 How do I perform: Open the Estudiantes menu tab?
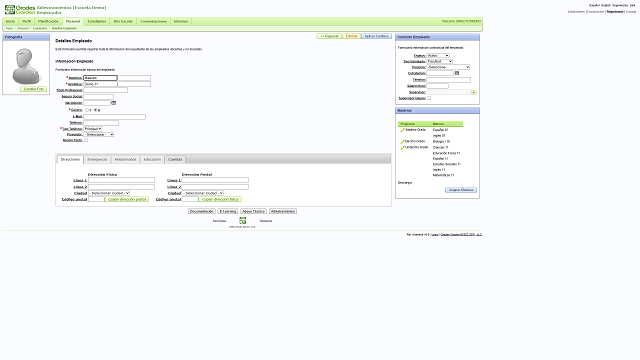click(x=97, y=21)
